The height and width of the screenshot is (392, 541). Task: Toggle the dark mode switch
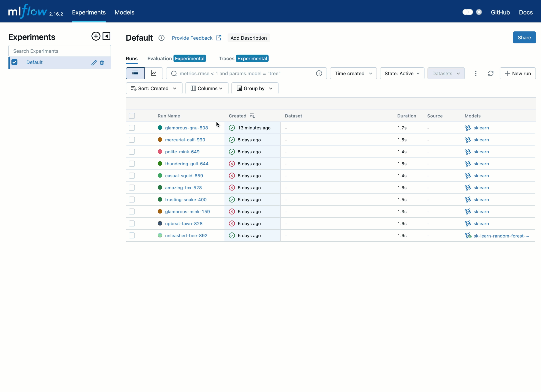(x=467, y=12)
